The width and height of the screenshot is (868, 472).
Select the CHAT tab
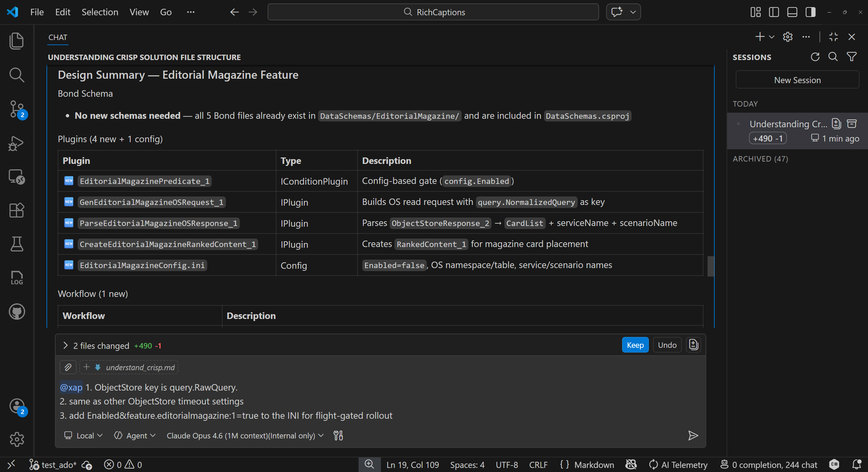click(58, 37)
